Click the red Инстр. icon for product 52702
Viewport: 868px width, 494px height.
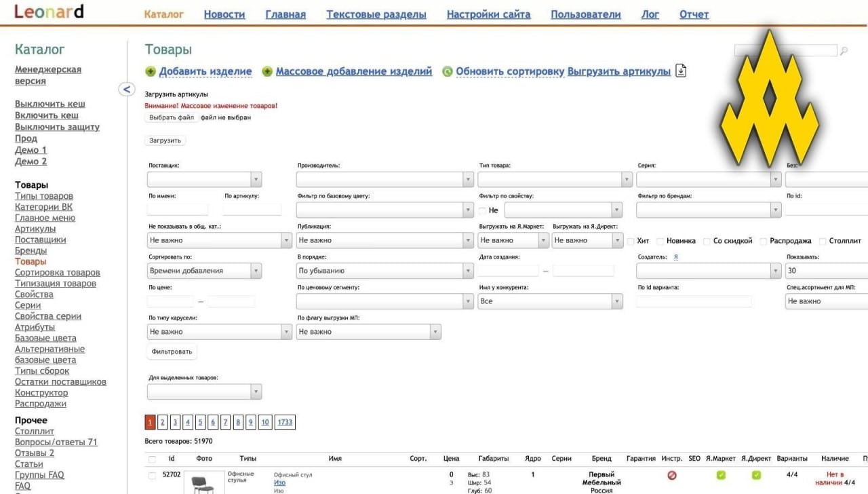(x=672, y=476)
